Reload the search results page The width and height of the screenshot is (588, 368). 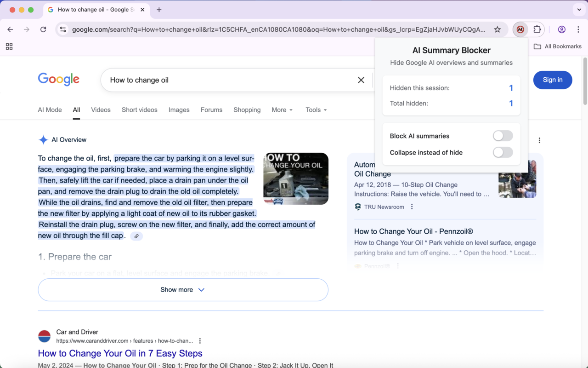point(43,29)
